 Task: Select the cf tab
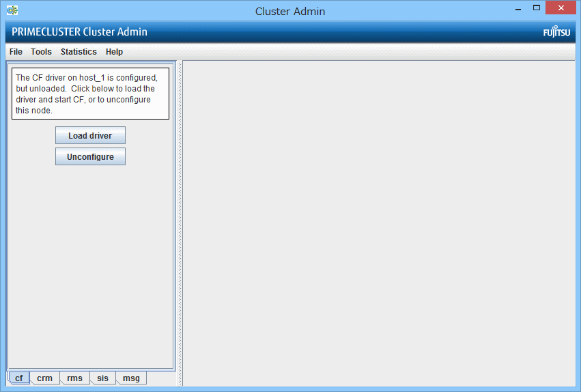[x=18, y=378]
